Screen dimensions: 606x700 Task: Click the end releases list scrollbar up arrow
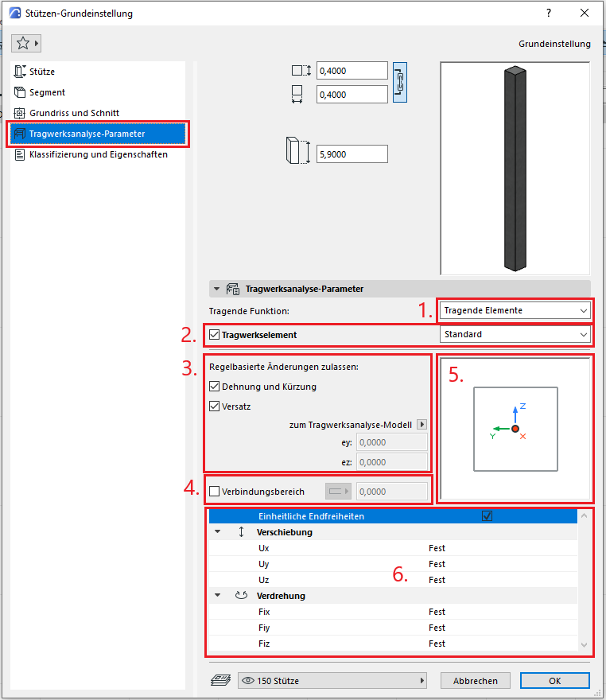pyautogui.click(x=584, y=515)
